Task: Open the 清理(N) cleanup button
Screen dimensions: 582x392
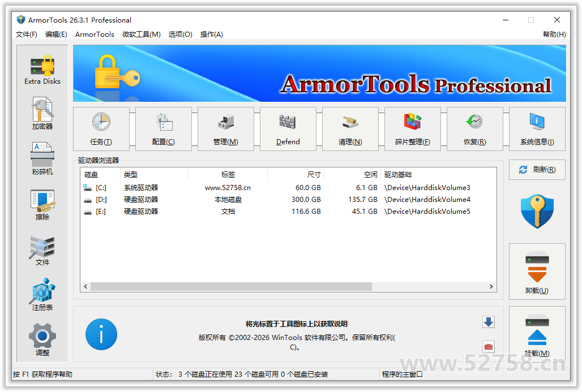Action: (350, 129)
